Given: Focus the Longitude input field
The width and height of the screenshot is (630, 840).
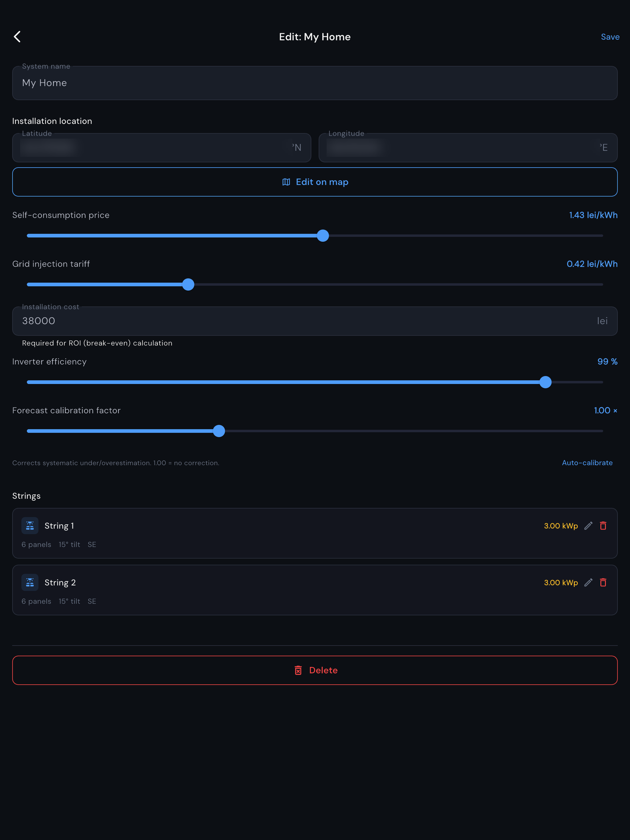Looking at the screenshot, I should (x=468, y=148).
